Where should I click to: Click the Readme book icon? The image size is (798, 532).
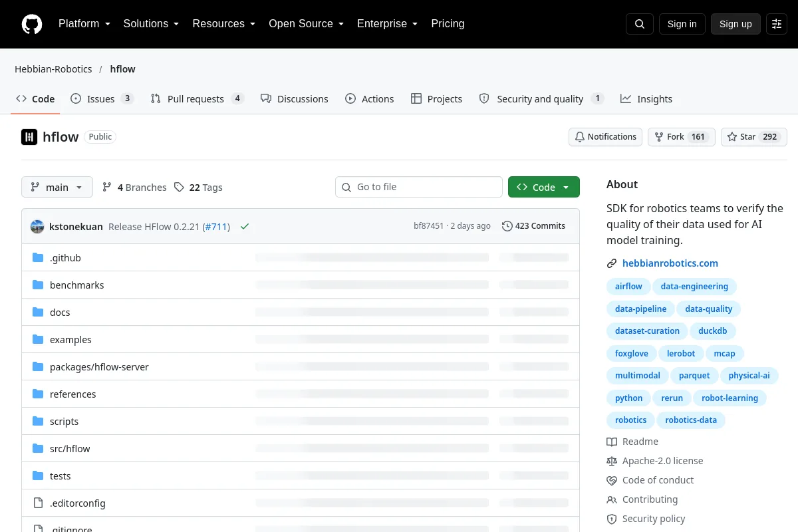point(612,442)
